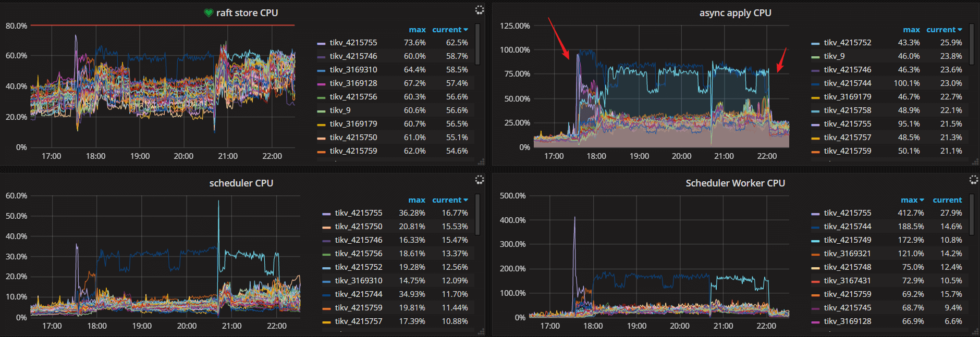
Task: Toggle tikv_4215749 series in Scheduler Worker CPU legend
Action: (847, 240)
